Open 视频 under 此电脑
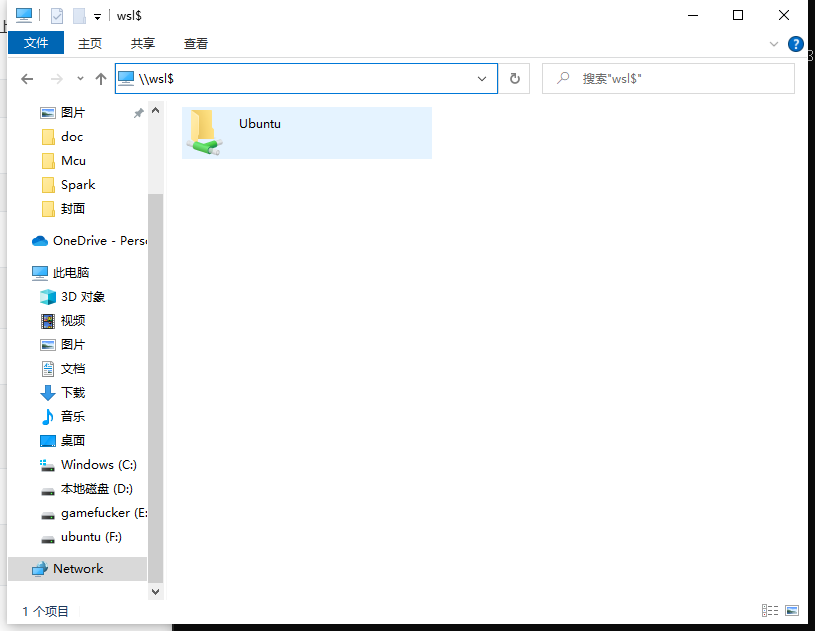Screen dimensions: 815x631 click(x=73, y=321)
